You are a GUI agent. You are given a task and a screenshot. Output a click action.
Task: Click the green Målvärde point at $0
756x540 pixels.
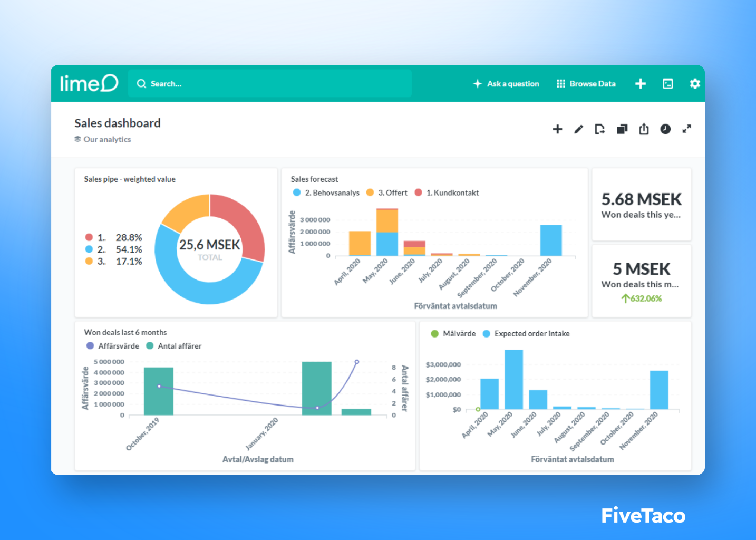(x=478, y=409)
